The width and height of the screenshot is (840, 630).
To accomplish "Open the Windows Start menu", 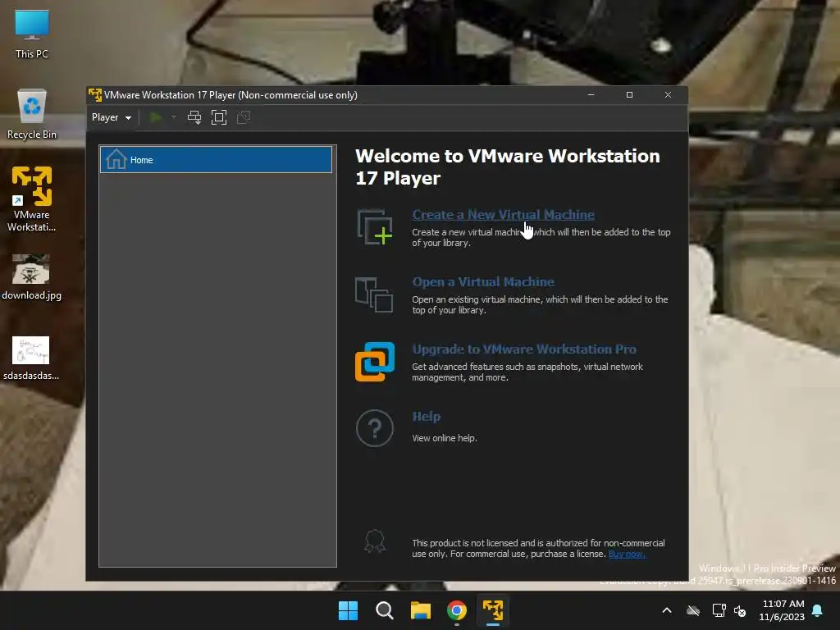I will pos(348,610).
